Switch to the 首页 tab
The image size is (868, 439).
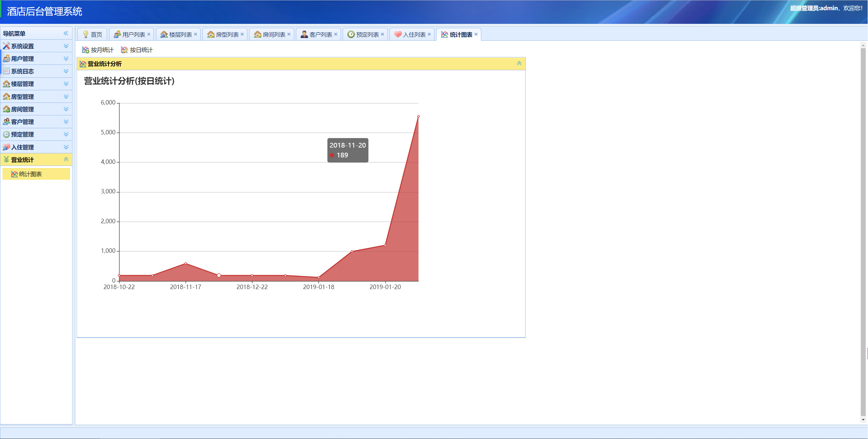(92, 34)
